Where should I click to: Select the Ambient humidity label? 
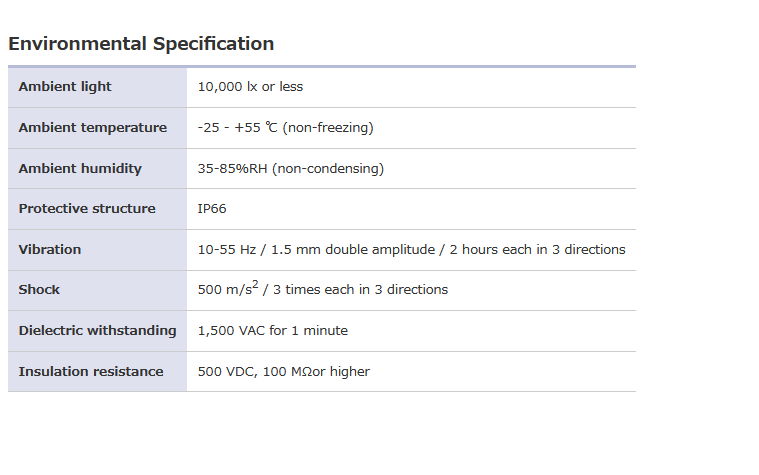click(80, 169)
